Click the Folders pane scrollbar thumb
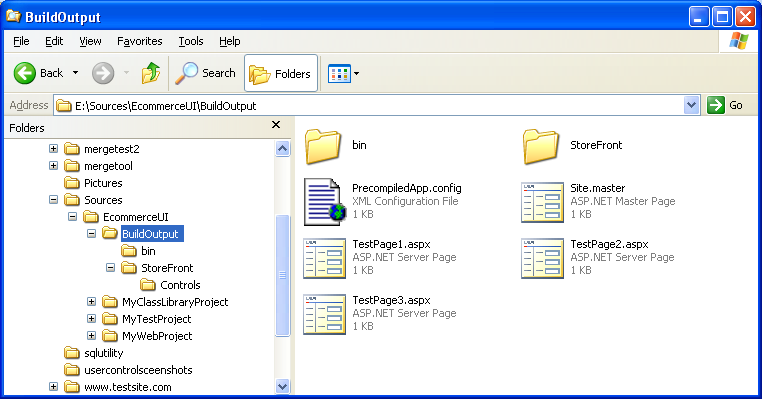 click(282, 275)
